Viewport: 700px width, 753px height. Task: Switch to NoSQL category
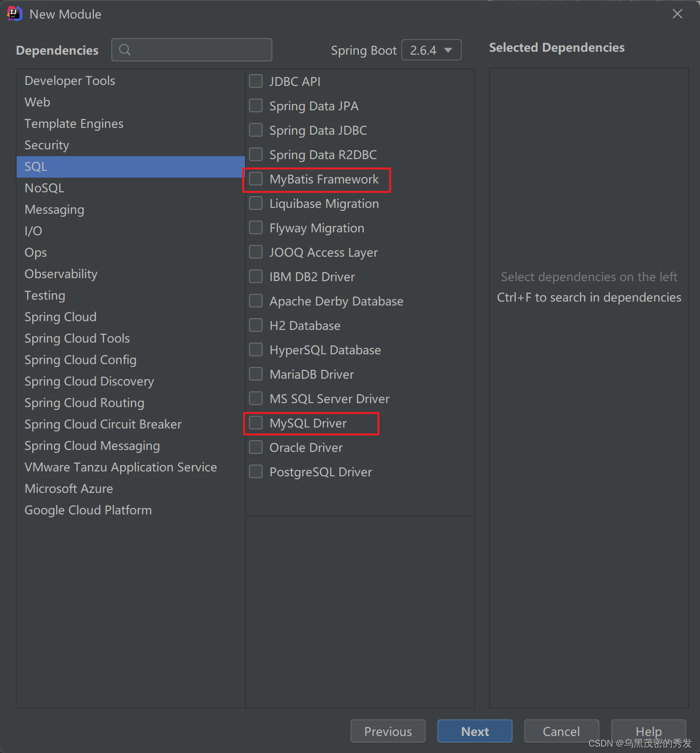point(131,188)
